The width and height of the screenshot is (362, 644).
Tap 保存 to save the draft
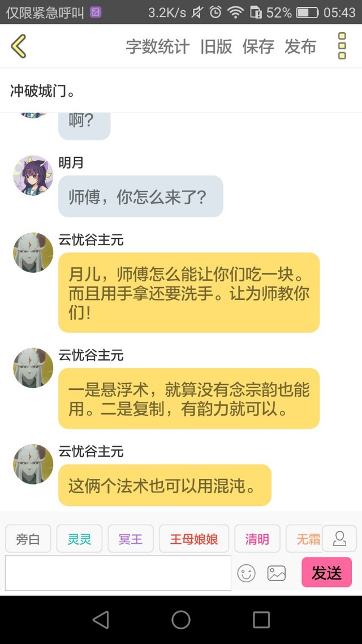(258, 46)
